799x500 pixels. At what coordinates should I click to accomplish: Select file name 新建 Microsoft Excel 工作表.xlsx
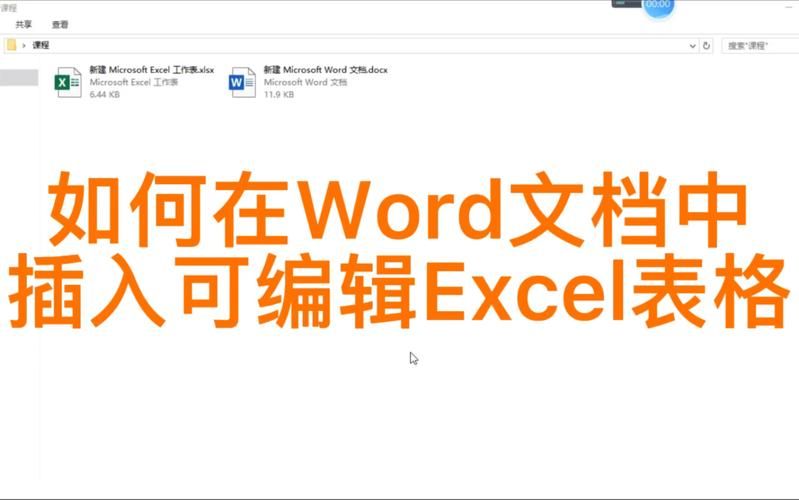pyautogui.click(x=151, y=70)
